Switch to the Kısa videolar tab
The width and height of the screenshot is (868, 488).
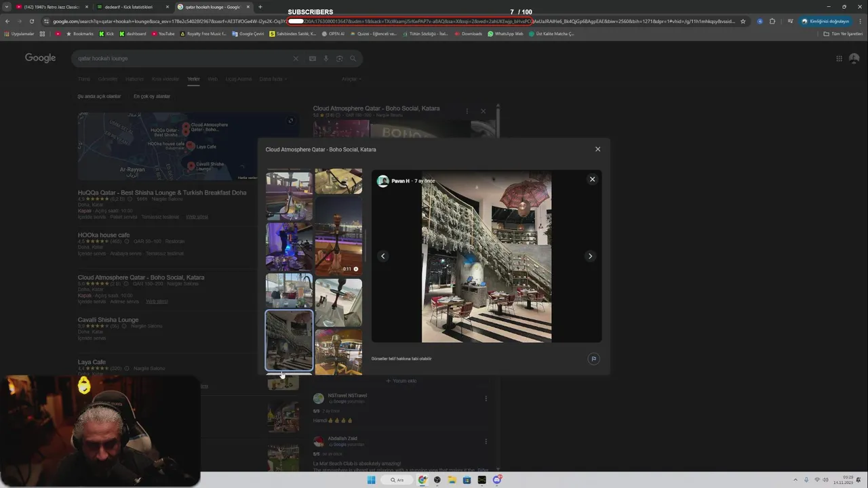click(x=165, y=79)
